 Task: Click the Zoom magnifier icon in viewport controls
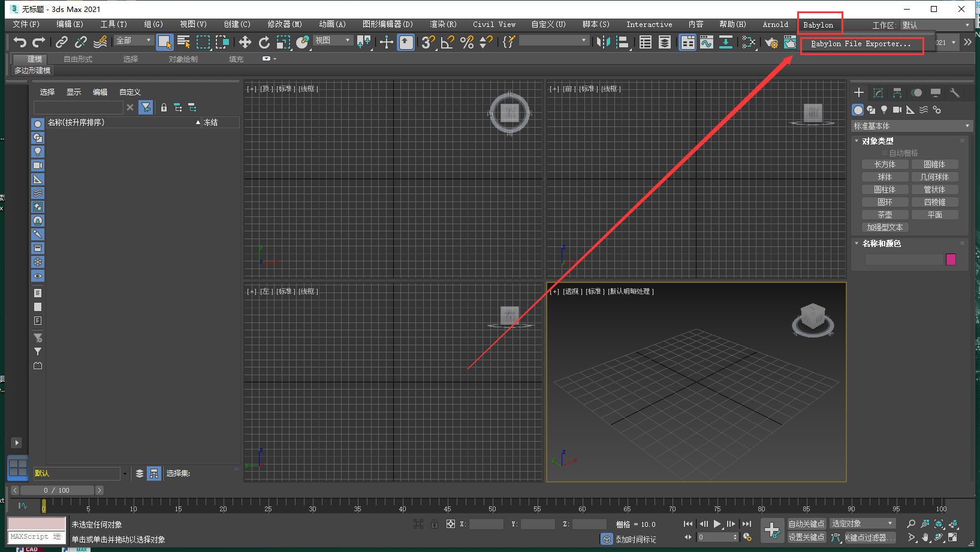[911, 523]
